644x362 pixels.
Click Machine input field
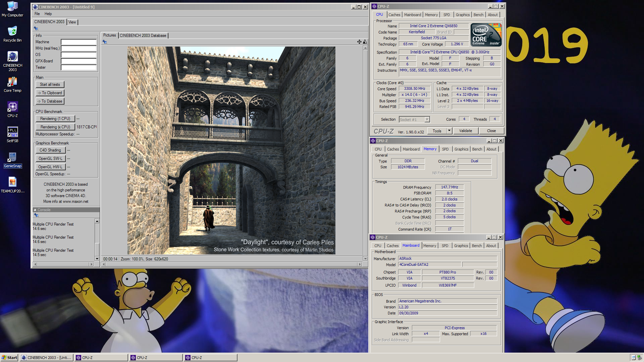79,42
